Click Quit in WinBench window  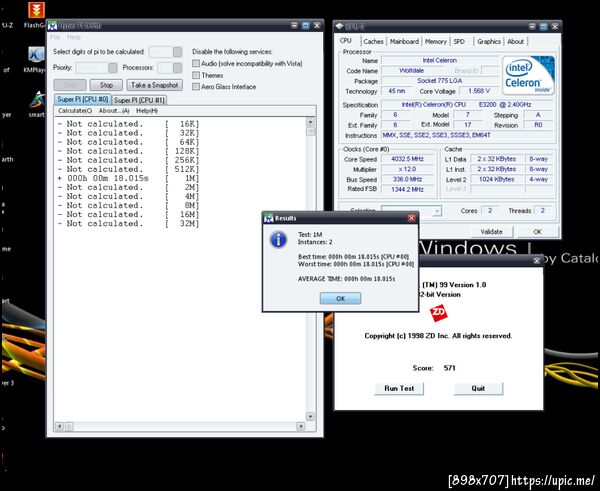[x=478, y=388]
